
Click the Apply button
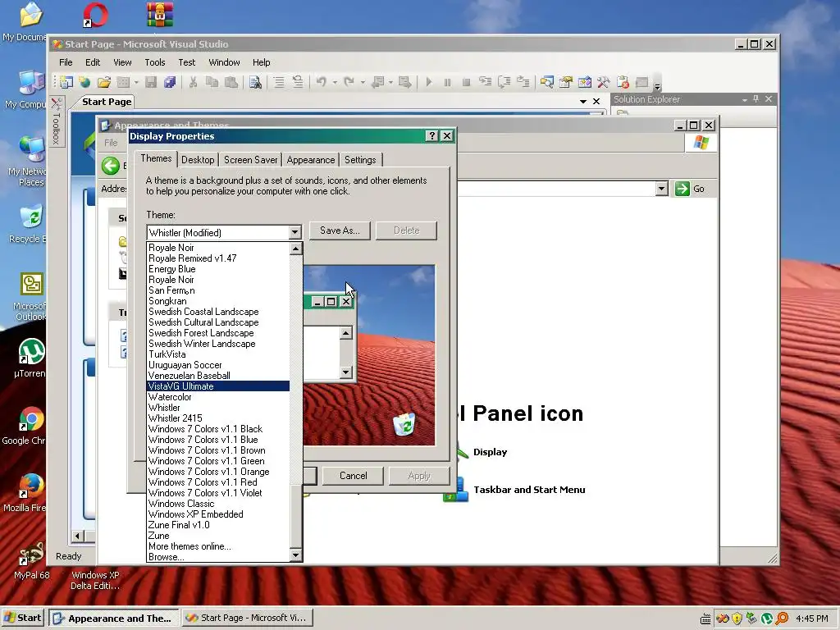tap(419, 476)
